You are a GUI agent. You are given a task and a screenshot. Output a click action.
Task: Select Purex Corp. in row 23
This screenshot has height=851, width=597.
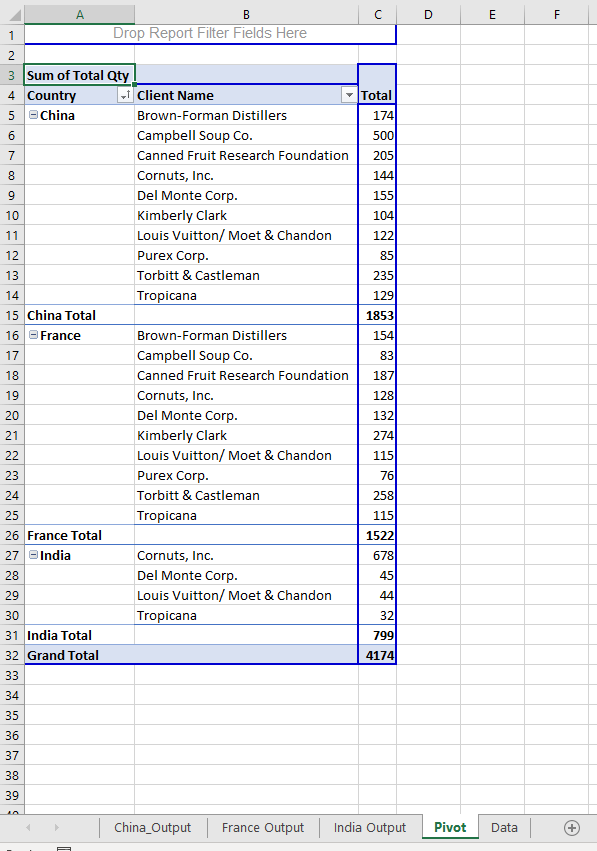[246, 475]
